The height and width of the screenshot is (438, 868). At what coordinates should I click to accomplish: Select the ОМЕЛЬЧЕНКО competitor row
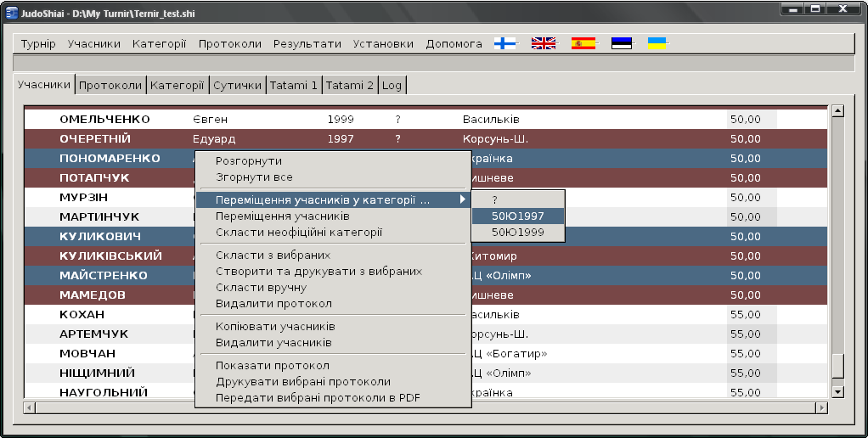(x=104, y=120)
